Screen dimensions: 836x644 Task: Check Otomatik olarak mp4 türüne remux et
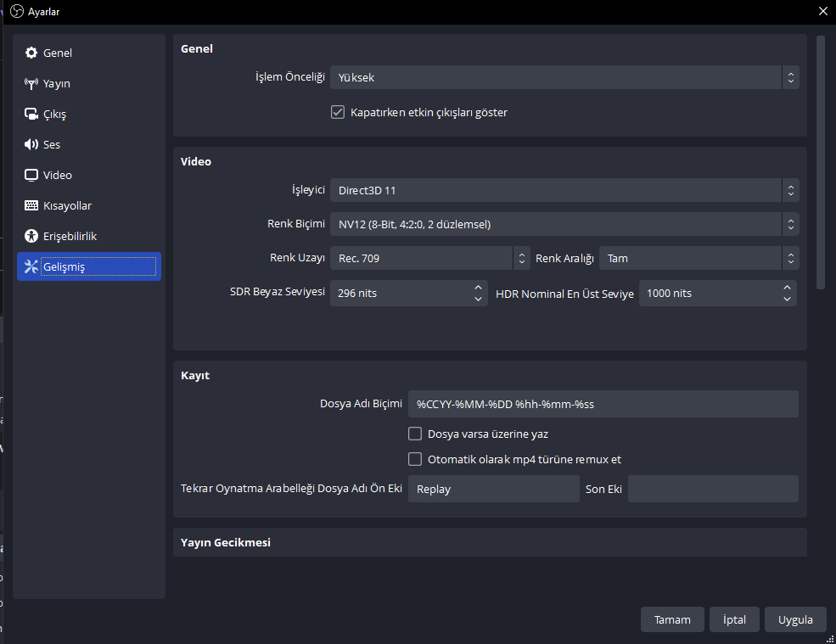(415, 459)
